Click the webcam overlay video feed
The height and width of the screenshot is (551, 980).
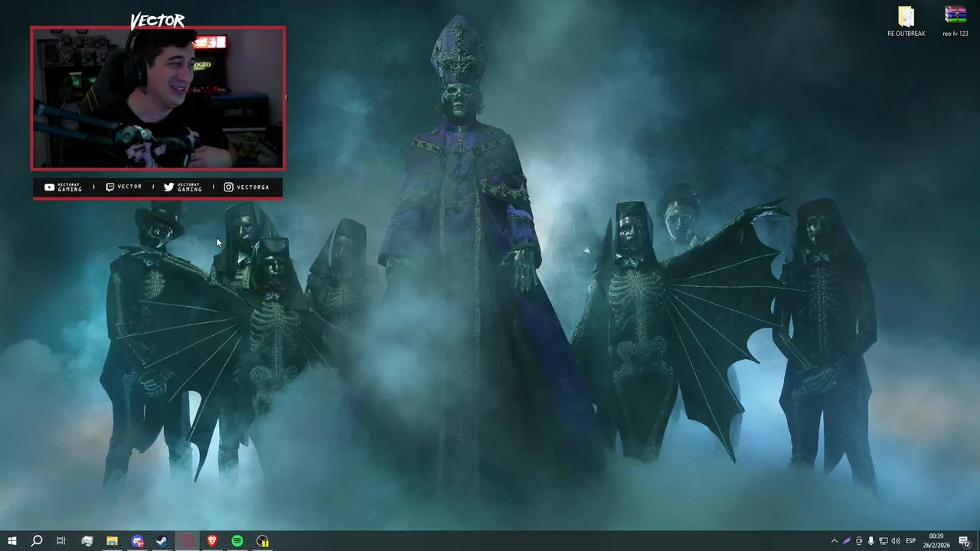158,98
